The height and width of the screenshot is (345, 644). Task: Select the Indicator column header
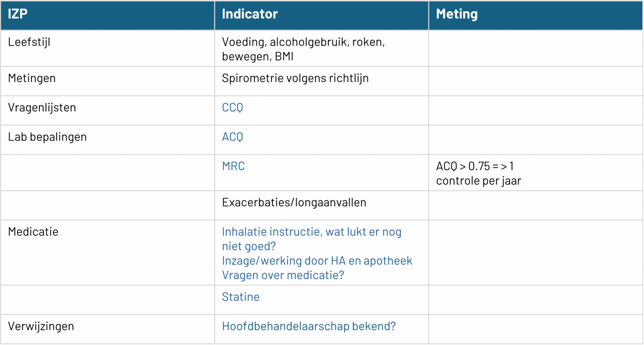point(250,14)
